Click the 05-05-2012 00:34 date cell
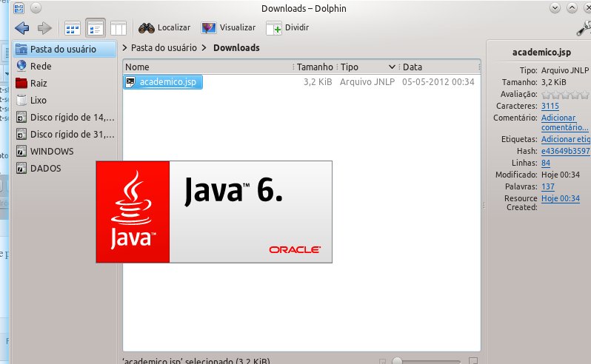This screenshot has height=364, width=591. click(x=438, y=82)
